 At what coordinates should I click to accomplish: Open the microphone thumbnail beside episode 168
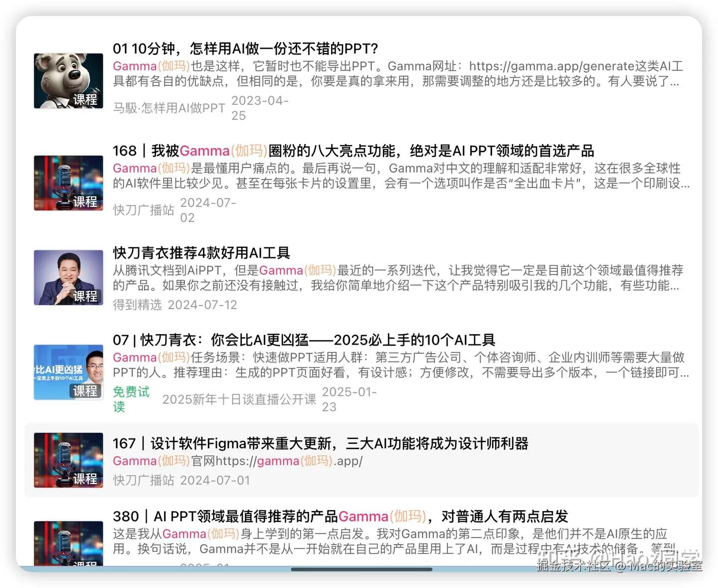click(68, 183)
